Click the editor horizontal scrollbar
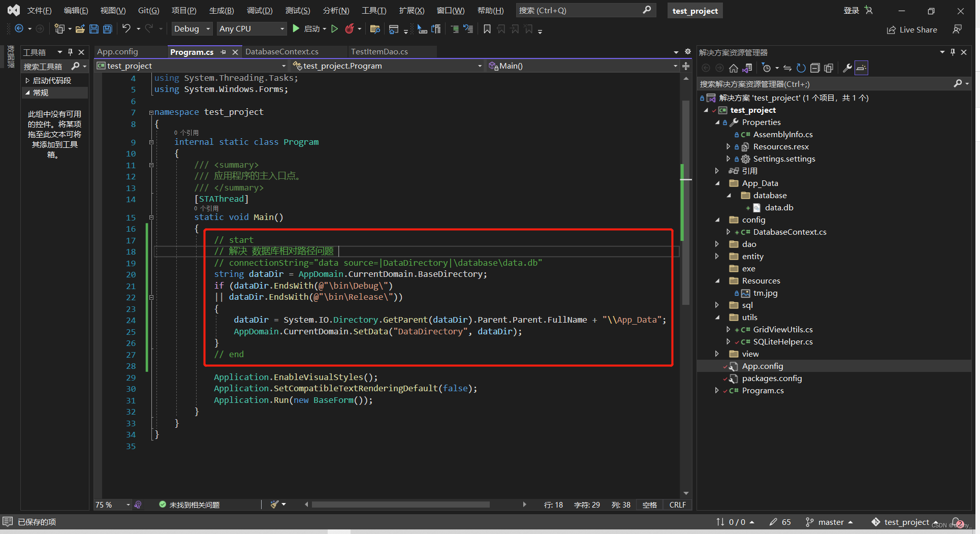Image resolution: width=980 pixels, height=534 pixels. pyautogui.click(x=400, y=505)
